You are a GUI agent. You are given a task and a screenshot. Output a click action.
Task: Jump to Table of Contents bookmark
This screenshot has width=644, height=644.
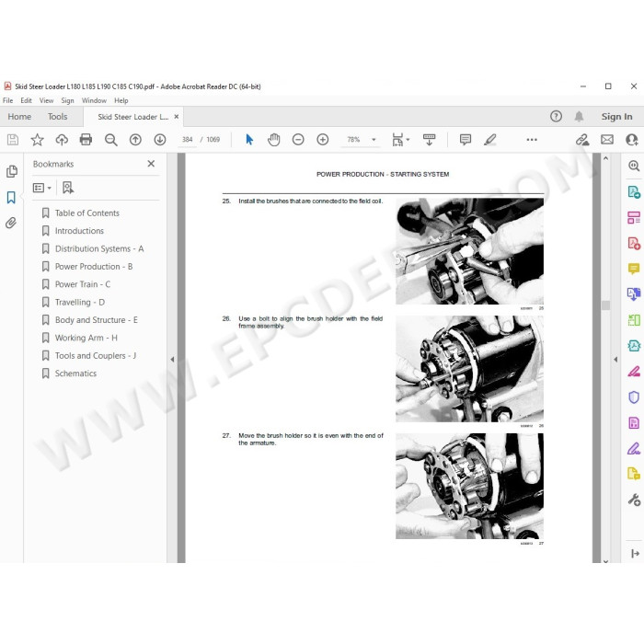click(87, 213)
